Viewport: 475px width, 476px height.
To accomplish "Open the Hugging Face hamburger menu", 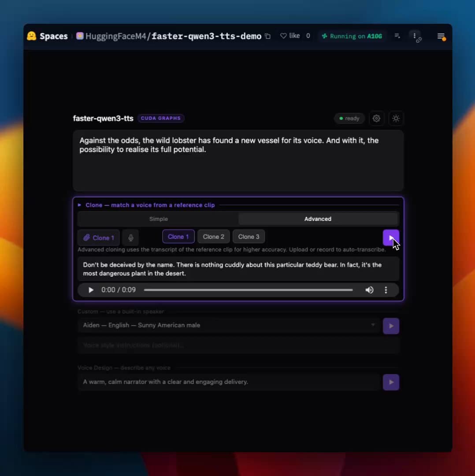I will 441,36.
